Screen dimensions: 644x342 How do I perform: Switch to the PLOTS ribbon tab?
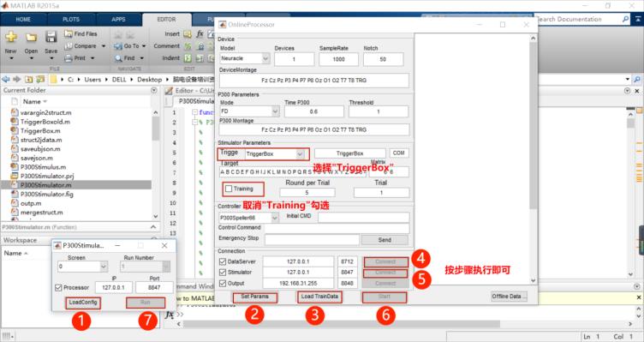click(x=71, y=20)
